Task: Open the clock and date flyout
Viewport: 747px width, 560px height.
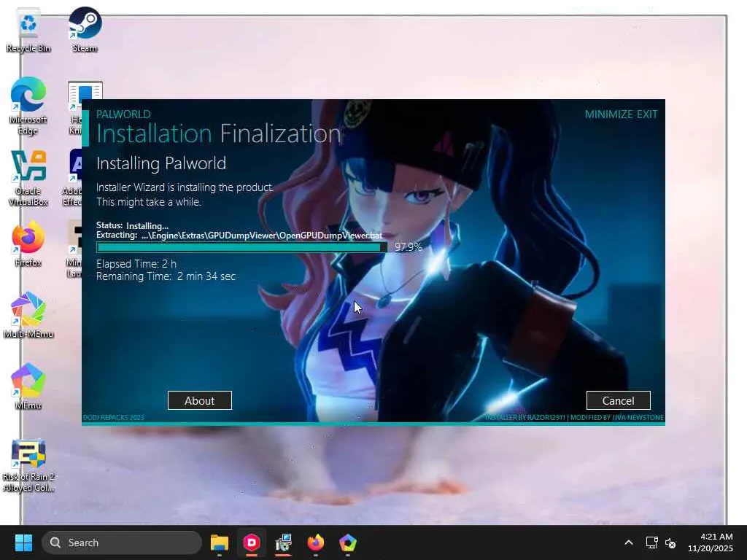Action: tap(710, 542)
